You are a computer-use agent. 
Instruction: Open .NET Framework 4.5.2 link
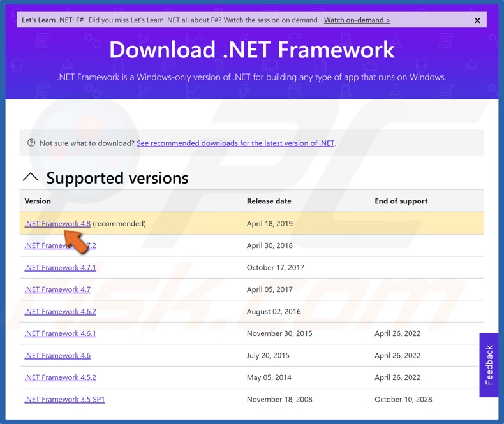[60, 377]
